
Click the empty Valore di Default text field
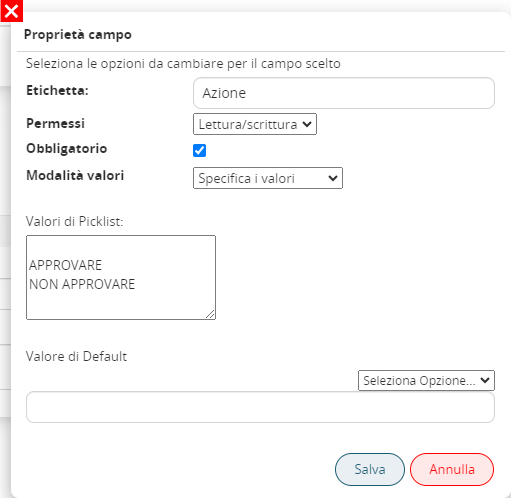(x=260, y=407)
